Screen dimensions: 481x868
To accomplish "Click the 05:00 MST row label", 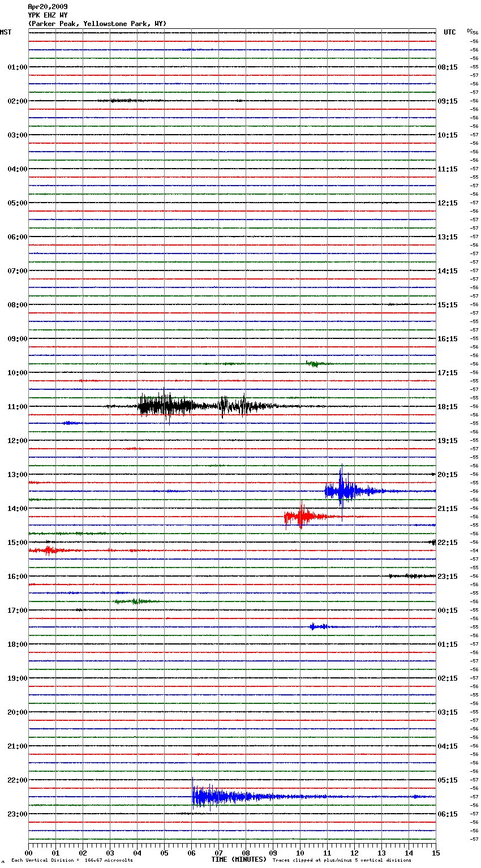I will coord(17,203).
